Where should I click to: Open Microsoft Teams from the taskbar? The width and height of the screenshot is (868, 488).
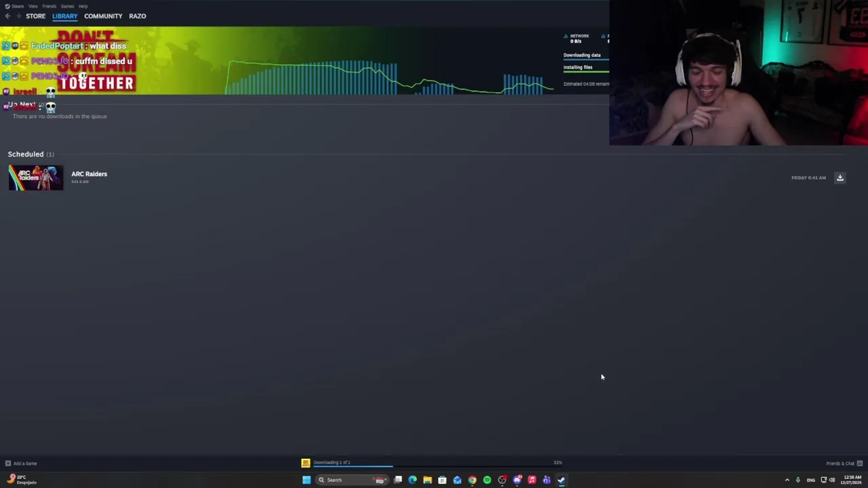[547, 480]
